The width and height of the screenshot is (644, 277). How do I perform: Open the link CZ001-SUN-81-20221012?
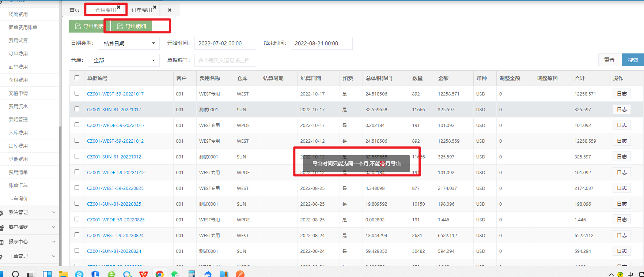(114, 157)
